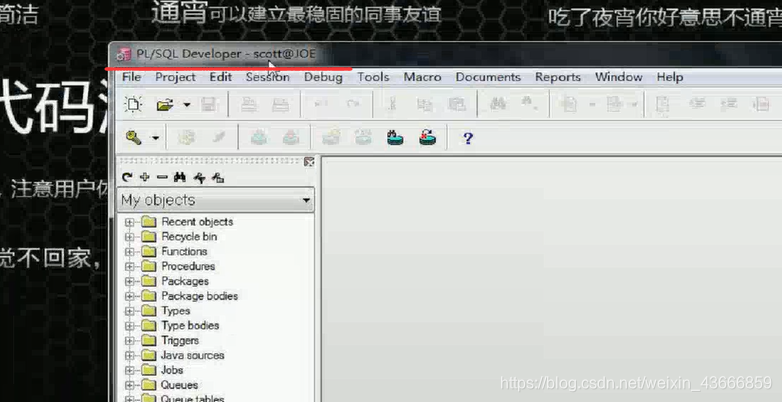Click the Find binoculars icon in top toolbar

[498, 104]
